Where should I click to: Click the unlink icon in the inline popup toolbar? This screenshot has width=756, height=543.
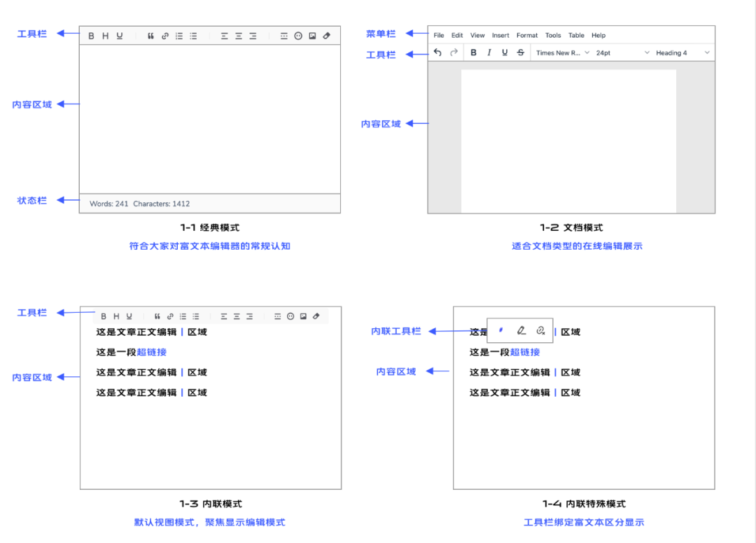[540, 330]
